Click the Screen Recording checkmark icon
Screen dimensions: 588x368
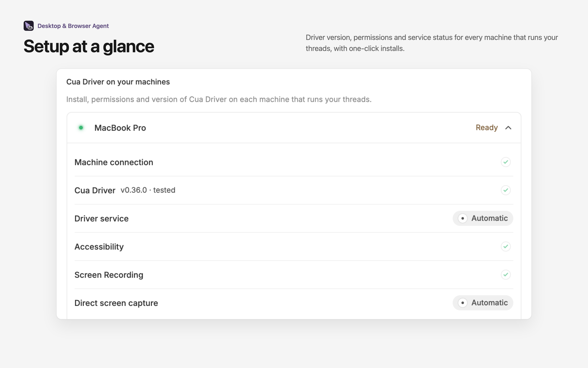pyautogui.click(x=506, y=275)
